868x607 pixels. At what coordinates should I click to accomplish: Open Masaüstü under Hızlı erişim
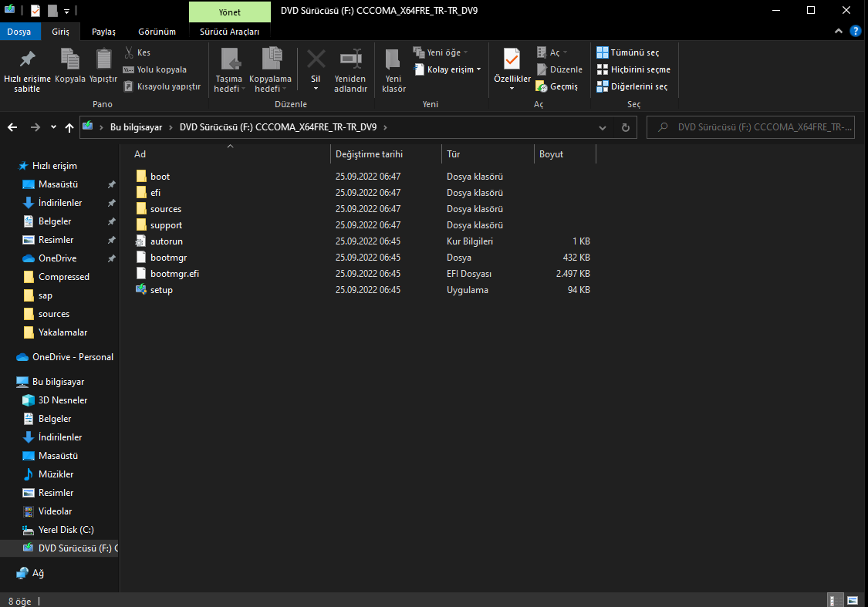tap(58, 184)
